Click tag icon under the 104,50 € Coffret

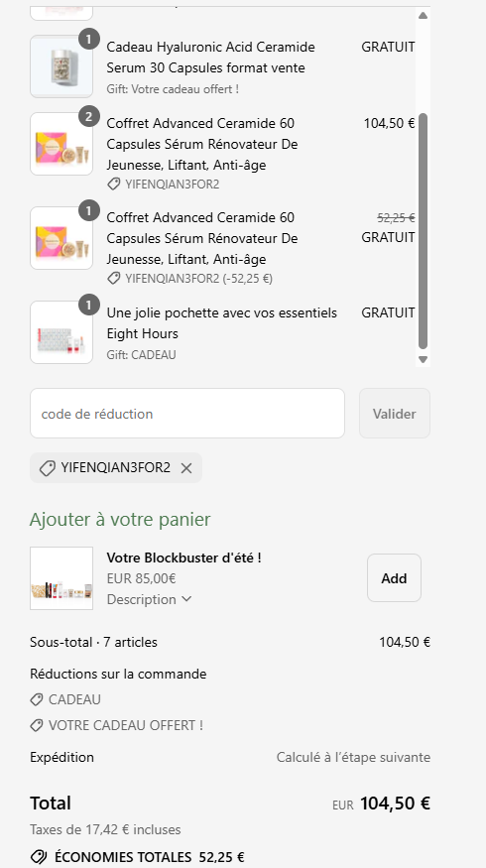coord(114,185)
